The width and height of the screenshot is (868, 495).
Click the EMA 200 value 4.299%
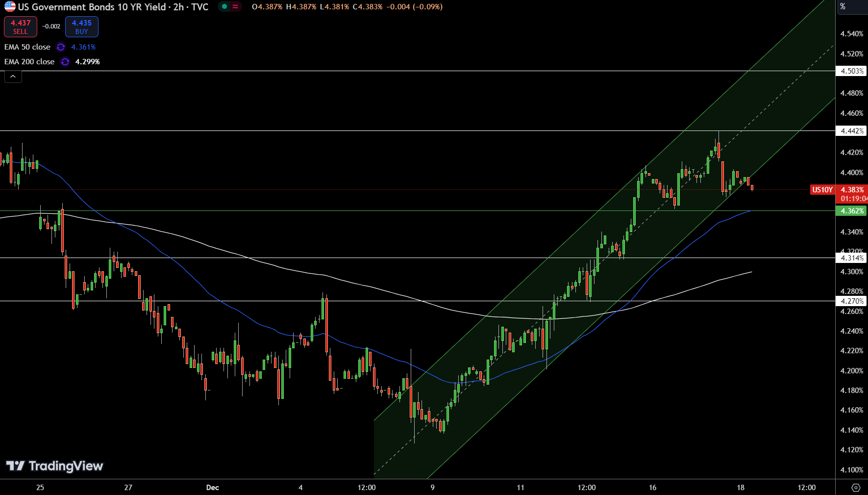pos(88,62)
